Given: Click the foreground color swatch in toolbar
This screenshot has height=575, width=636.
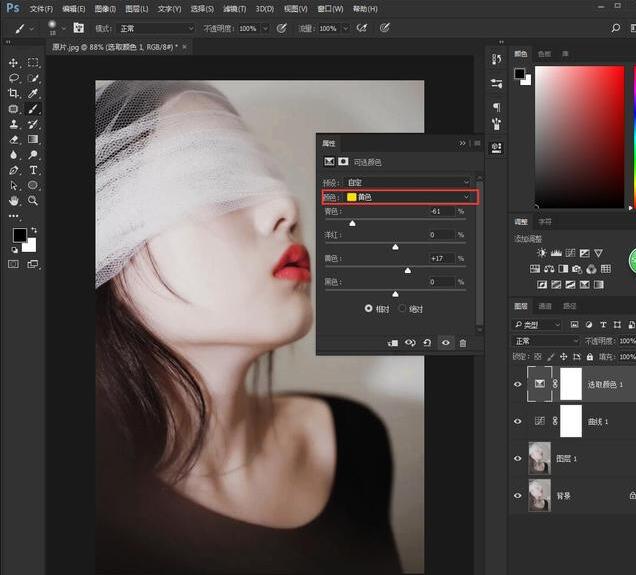Looking at the screenshot, I should [19, 234].
